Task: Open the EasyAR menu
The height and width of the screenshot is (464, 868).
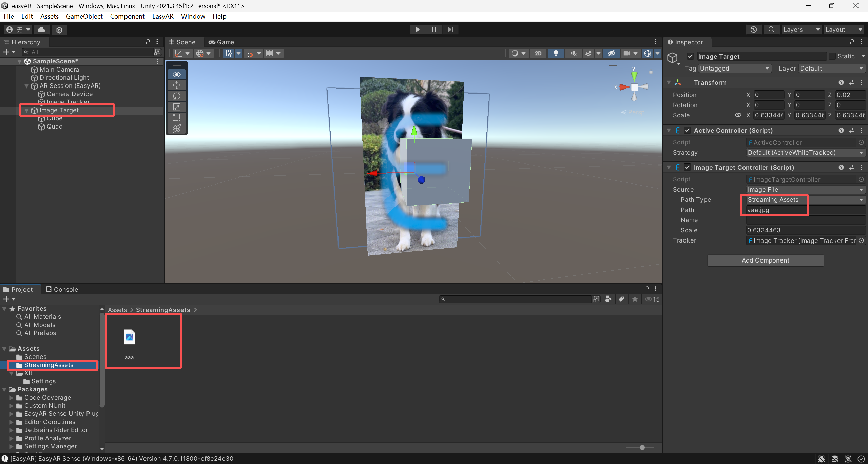Action: pyautogui.click(x=162, y=16)
